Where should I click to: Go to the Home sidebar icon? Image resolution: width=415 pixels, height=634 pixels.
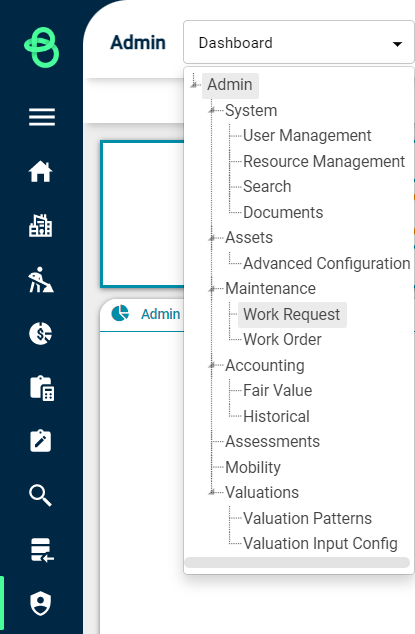pyautogui.click(x=40, y=171)
